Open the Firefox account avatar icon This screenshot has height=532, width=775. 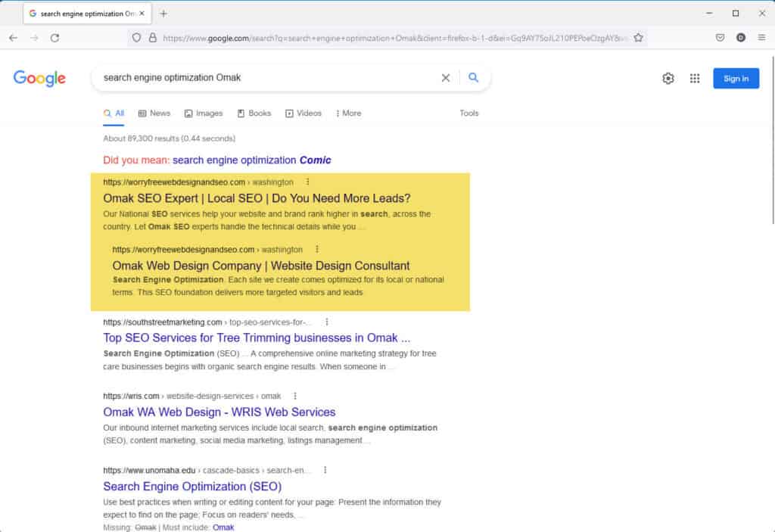[x=740, y=38]
